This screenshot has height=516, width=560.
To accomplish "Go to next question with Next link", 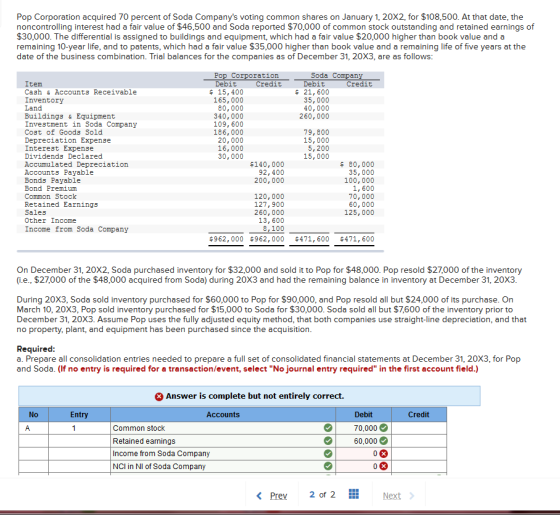I will [x=391, y=496].
